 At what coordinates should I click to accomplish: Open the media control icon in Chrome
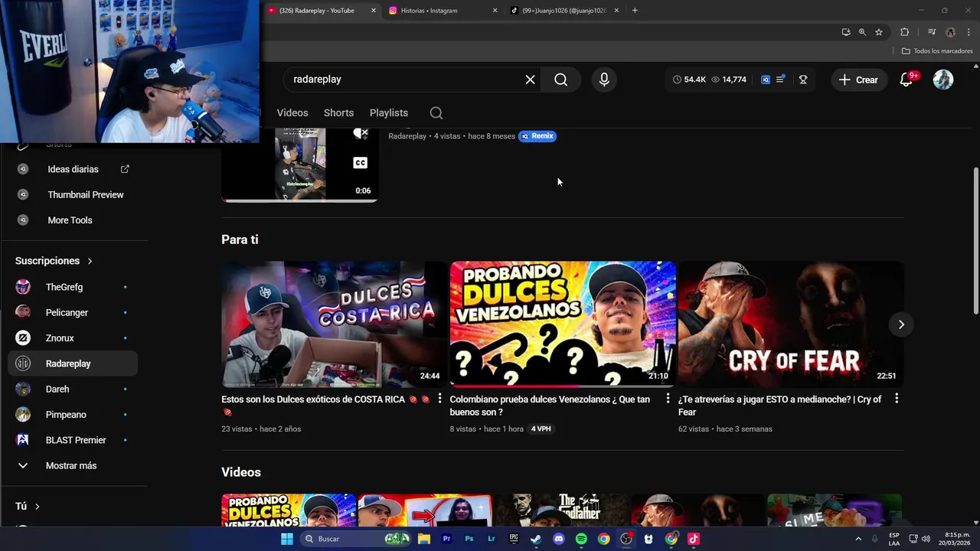click(932, 32)
